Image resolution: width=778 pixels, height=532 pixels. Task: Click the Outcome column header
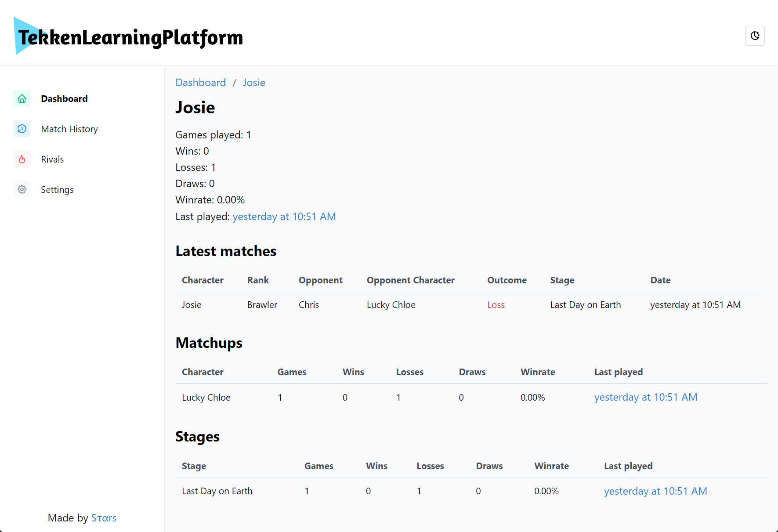(507, 280)
